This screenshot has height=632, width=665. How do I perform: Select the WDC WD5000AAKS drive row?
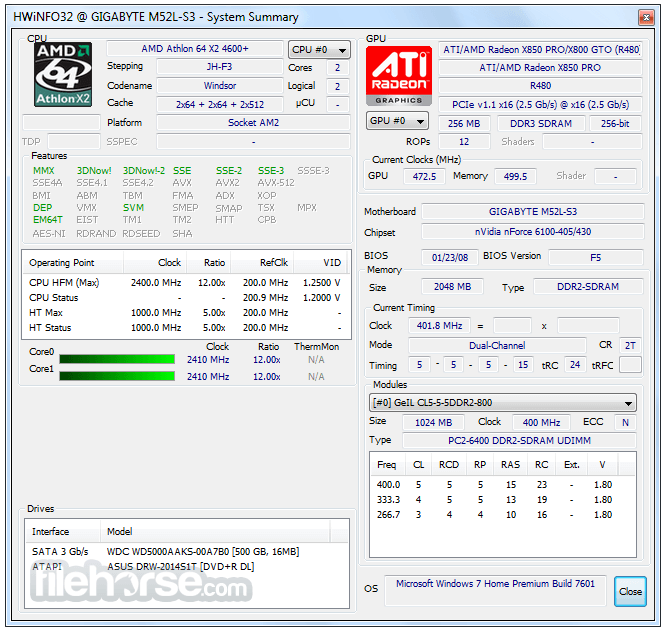(187, 551)
